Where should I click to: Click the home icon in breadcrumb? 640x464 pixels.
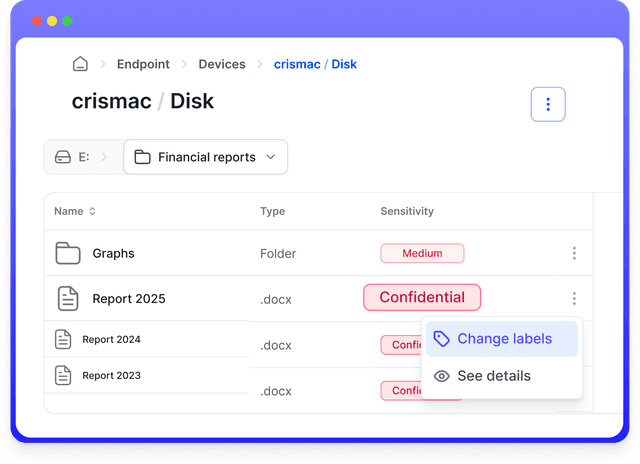pos(80,64)
